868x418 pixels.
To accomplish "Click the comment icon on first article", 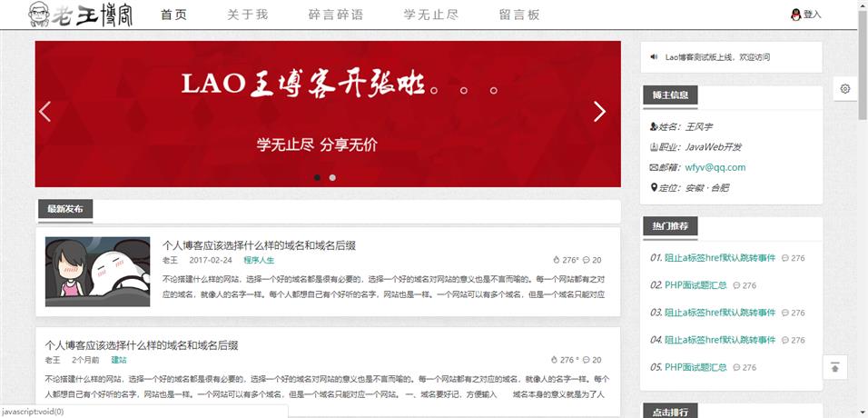I will tap(586, 260).
